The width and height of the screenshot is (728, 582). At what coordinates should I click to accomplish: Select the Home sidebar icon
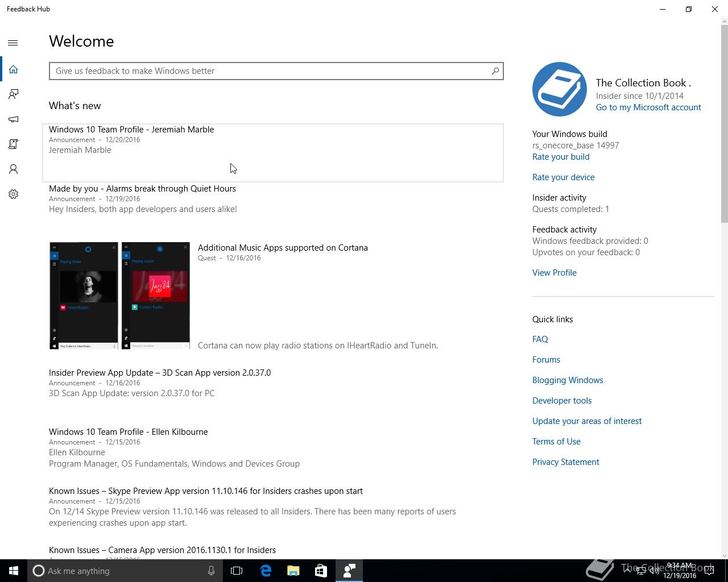click(13, 69)
